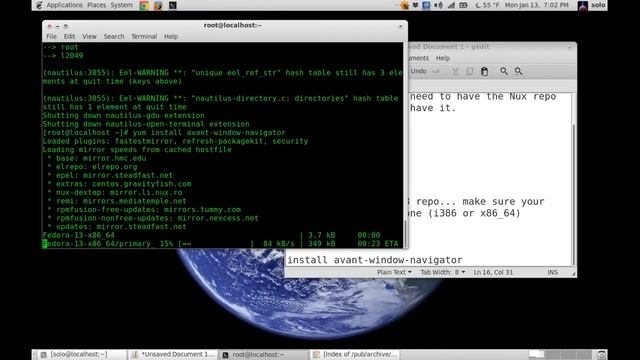Viewport: 640px width, 360px height.
Task: Open gedit Documents menu
Action: pos(418,58)
